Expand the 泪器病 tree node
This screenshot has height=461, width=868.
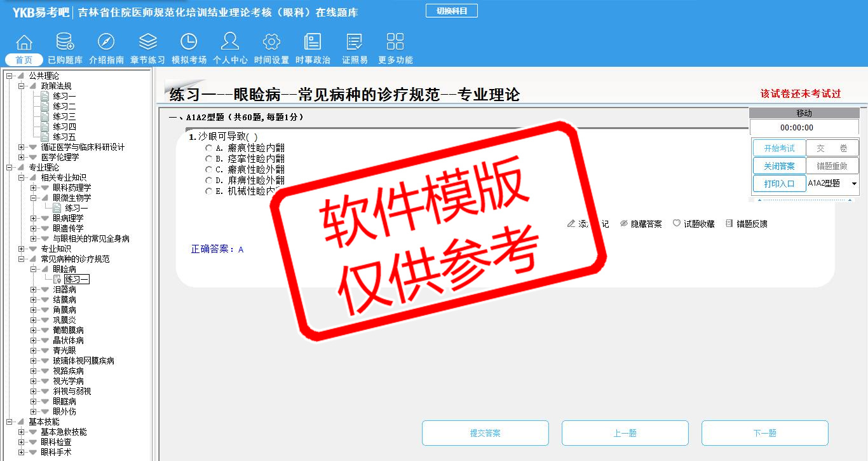pyautogui.click(x=34, y=289)
